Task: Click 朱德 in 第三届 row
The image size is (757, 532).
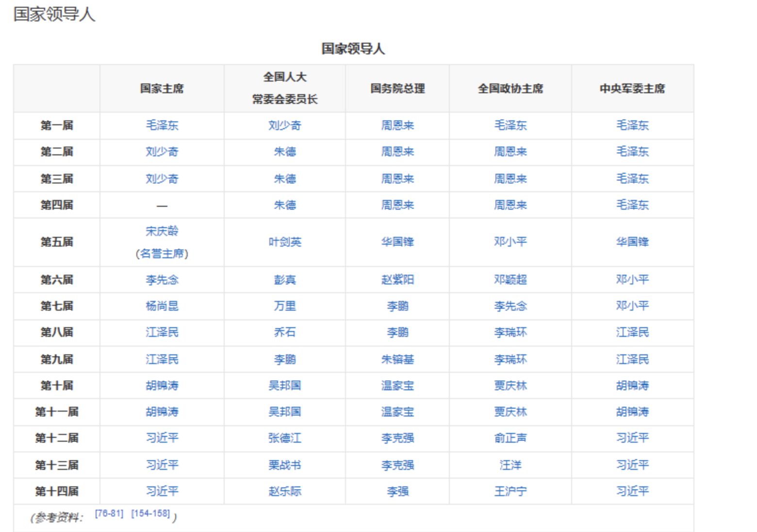Action: (x=285, y=179)
